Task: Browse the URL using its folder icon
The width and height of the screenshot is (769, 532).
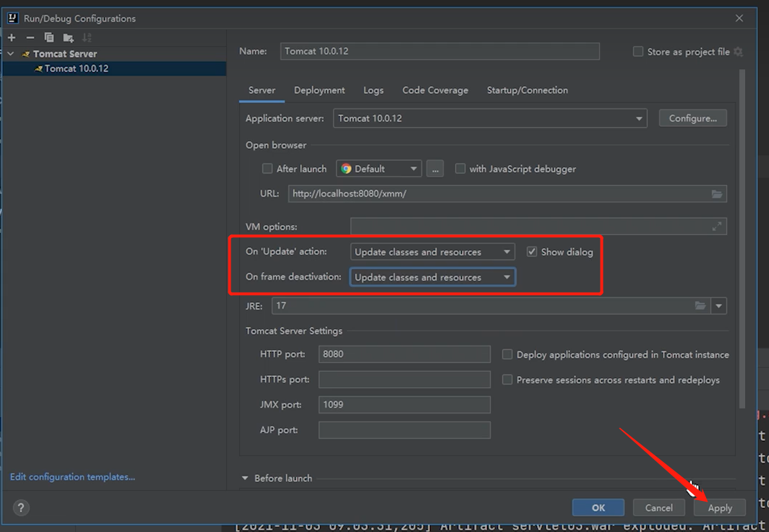Action: pyautogui.click(x=717, y=194)
